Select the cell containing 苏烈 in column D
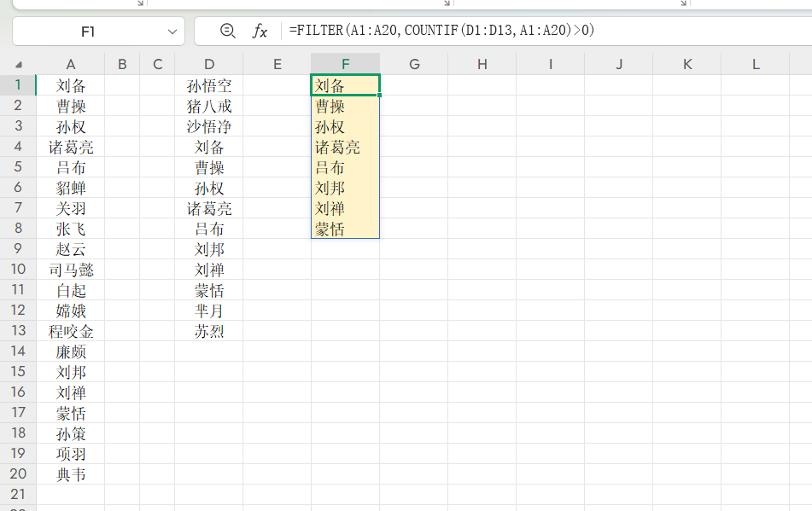This screenshot has height=511, width=812. (209, 331)
